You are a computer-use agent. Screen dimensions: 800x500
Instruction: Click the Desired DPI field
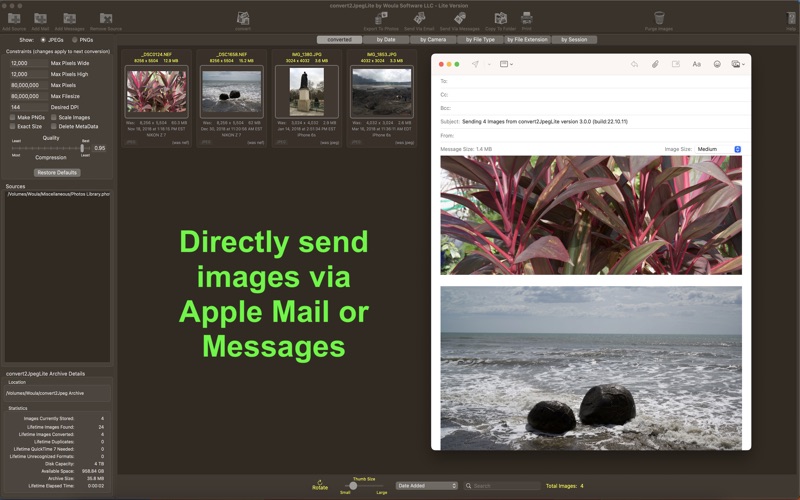click(29, 107)
